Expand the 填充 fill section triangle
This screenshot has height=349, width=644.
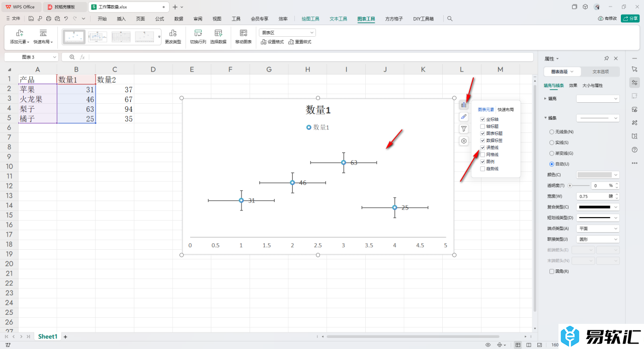tap(545, 98)
